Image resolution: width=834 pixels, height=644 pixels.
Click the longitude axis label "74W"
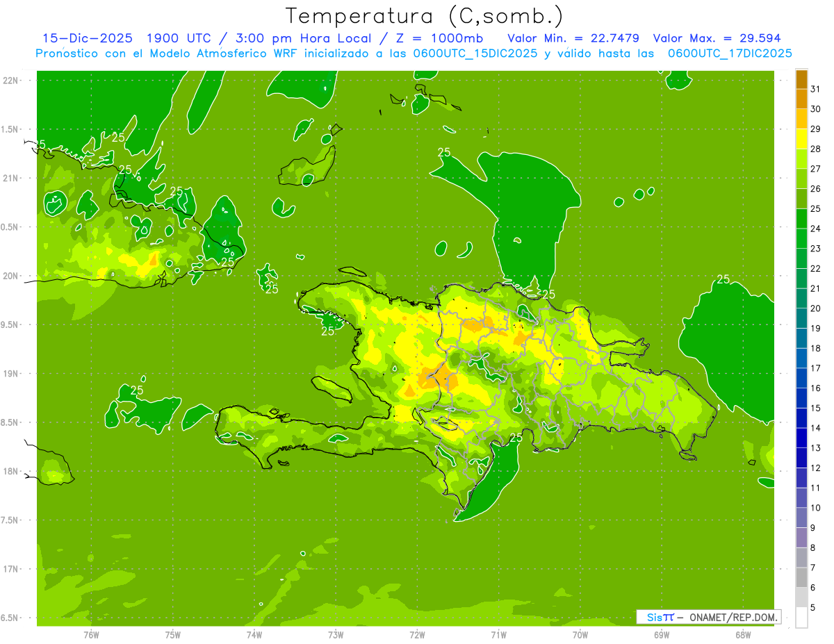[254, 634]
